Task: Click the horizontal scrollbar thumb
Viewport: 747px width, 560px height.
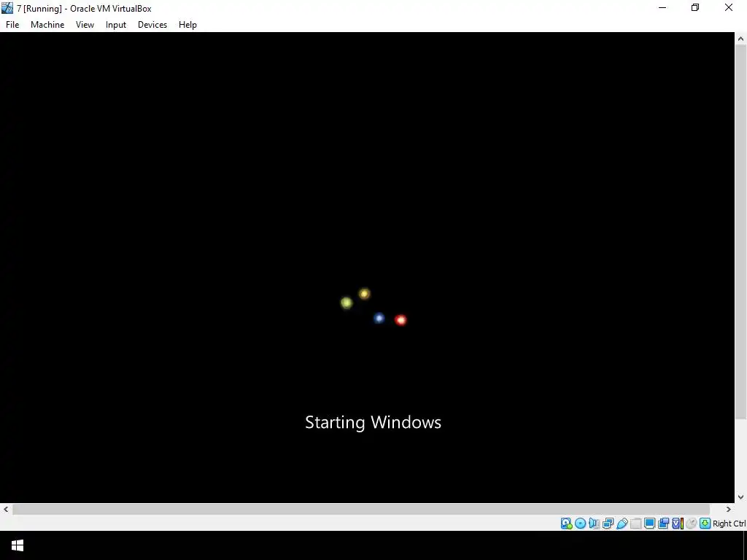Action: tap(361, 510)
